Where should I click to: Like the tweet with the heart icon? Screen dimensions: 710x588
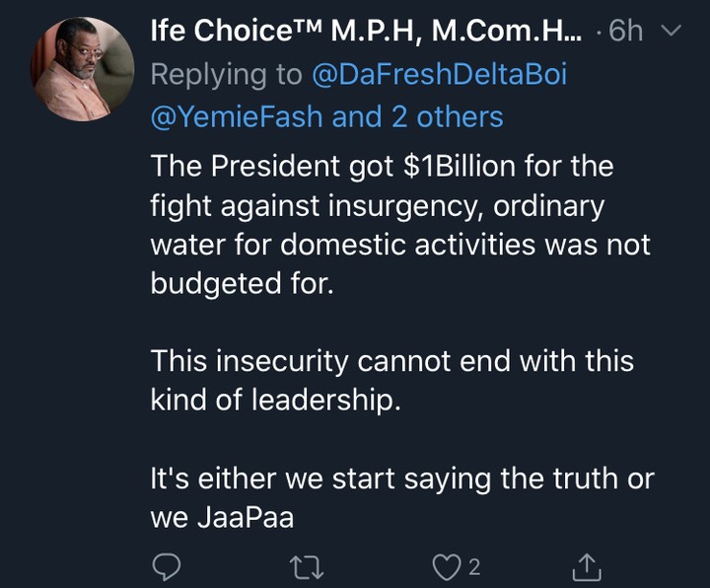click(x=446, y=566)
